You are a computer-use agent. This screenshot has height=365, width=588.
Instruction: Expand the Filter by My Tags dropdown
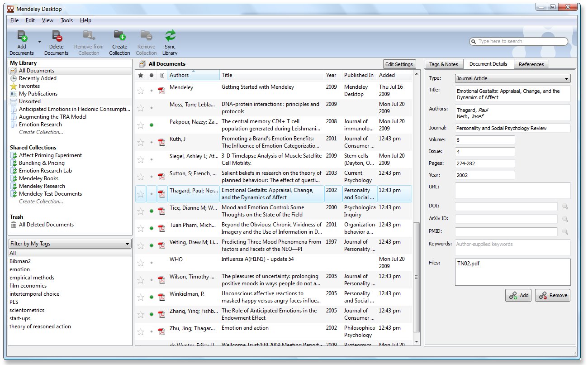pos(70,244)
